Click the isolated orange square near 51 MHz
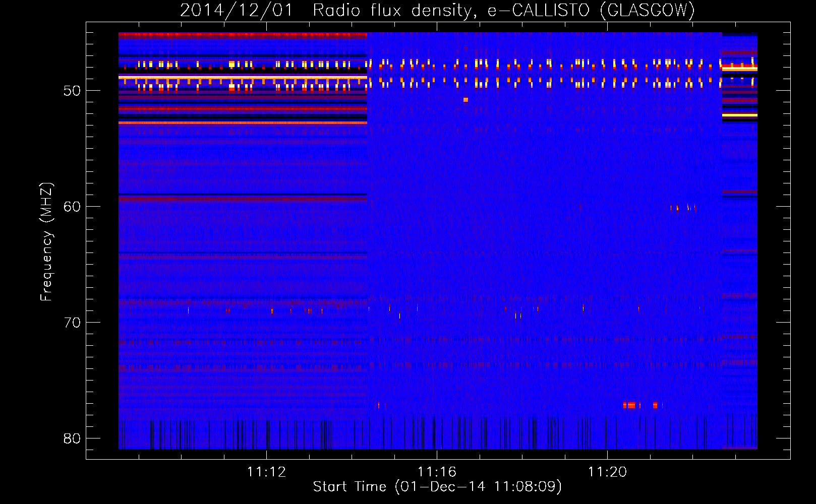The height and width of the screenshot is (504, 816). coord(465,100)
